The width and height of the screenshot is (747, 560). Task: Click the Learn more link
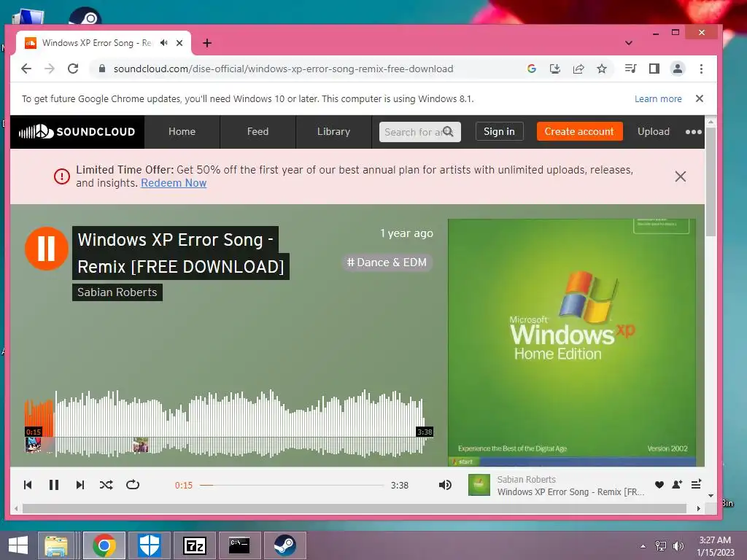click(x=658, y=98)
